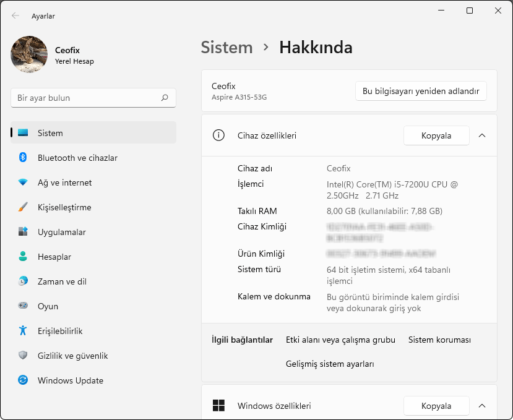Go to Bluetooth ve cihazlar

point(93,158)
